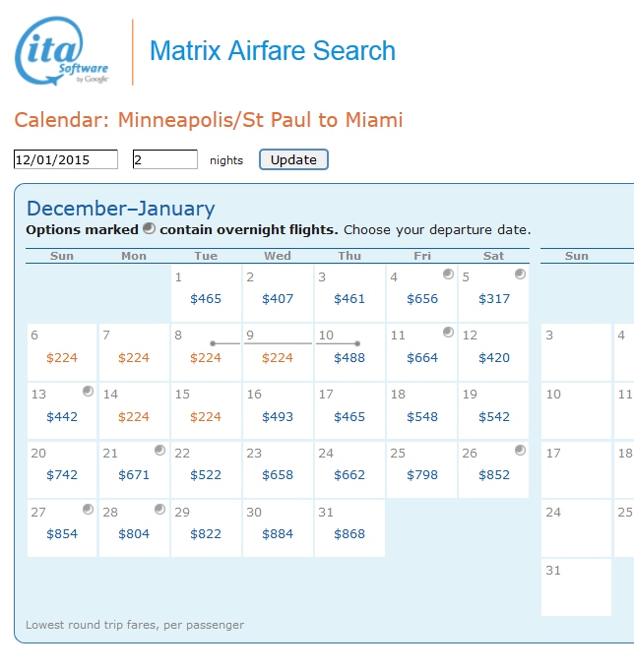Focus the departure date field 12/01/2015
Image resolution: width=634 pixels, height=672 pixels.
tap(66, 159)
